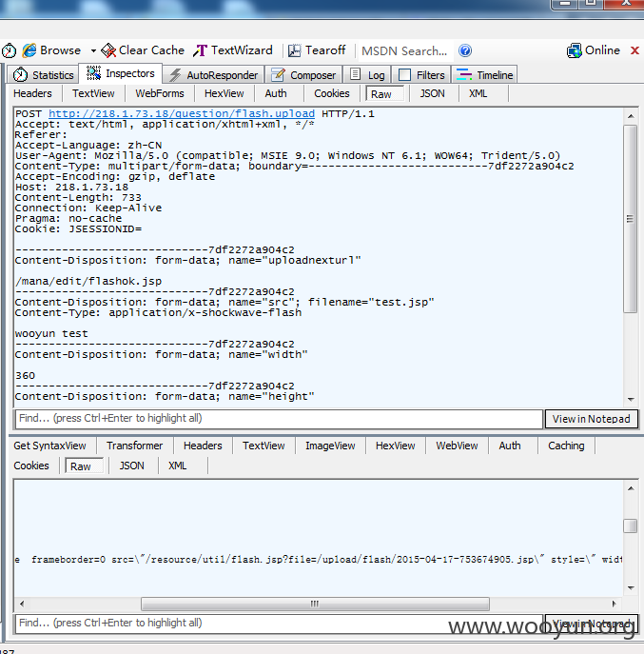Click the Online status indicator
This screenshot has height=654, width=644.
point(594,50)
